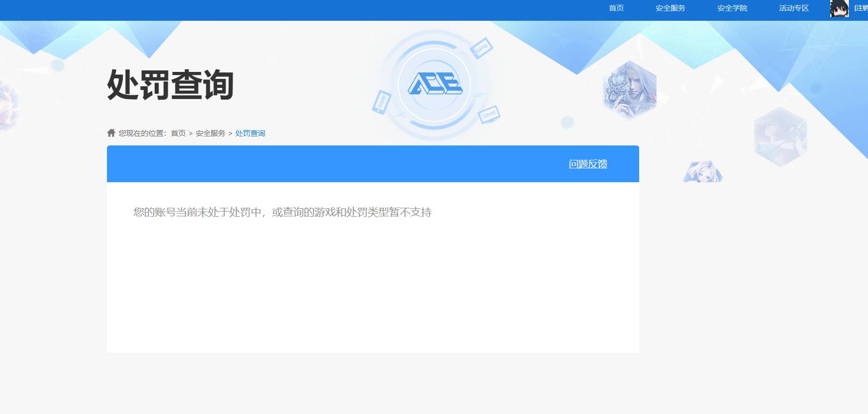The height and width of the screenshot is (414, 868).
Task: Open the 安全服务 nav menu
Action: pyautogui.click(x=671, y=8)
